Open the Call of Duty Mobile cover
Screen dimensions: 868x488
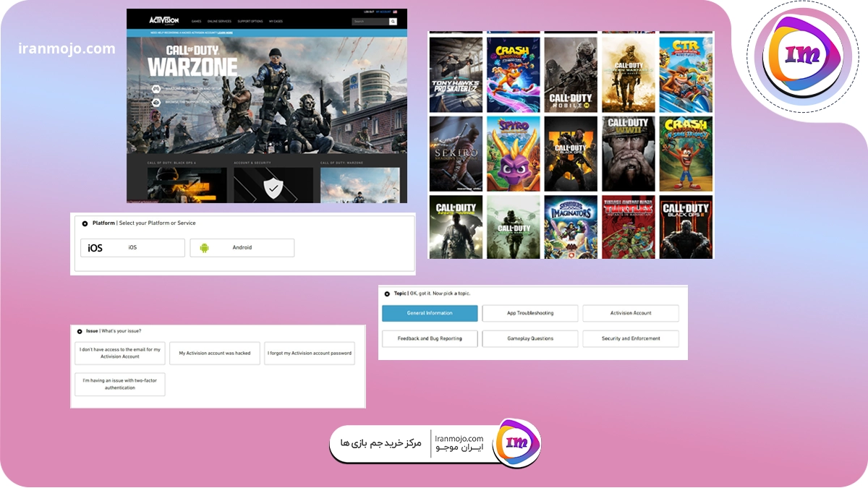[x=571, y=74]
